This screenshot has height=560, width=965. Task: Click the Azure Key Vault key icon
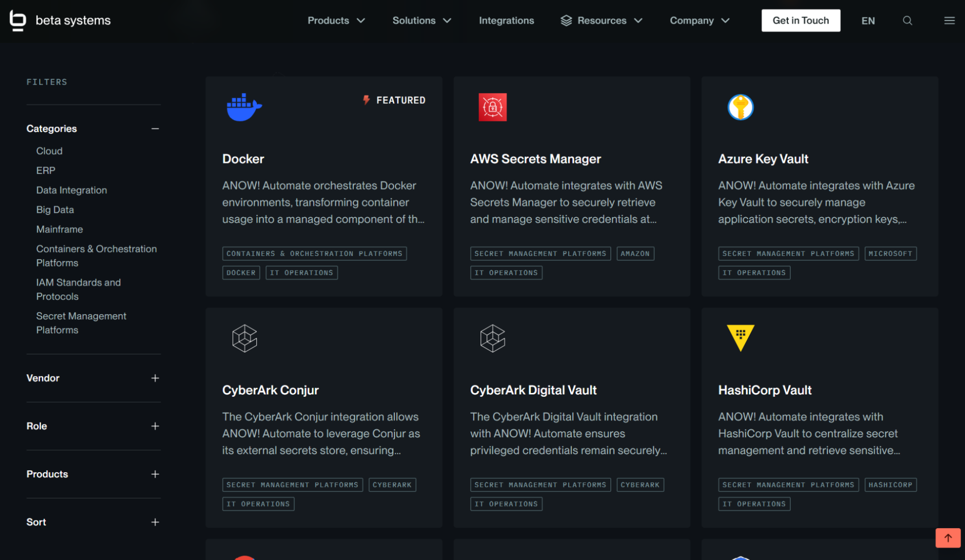(x=741, y=107)
